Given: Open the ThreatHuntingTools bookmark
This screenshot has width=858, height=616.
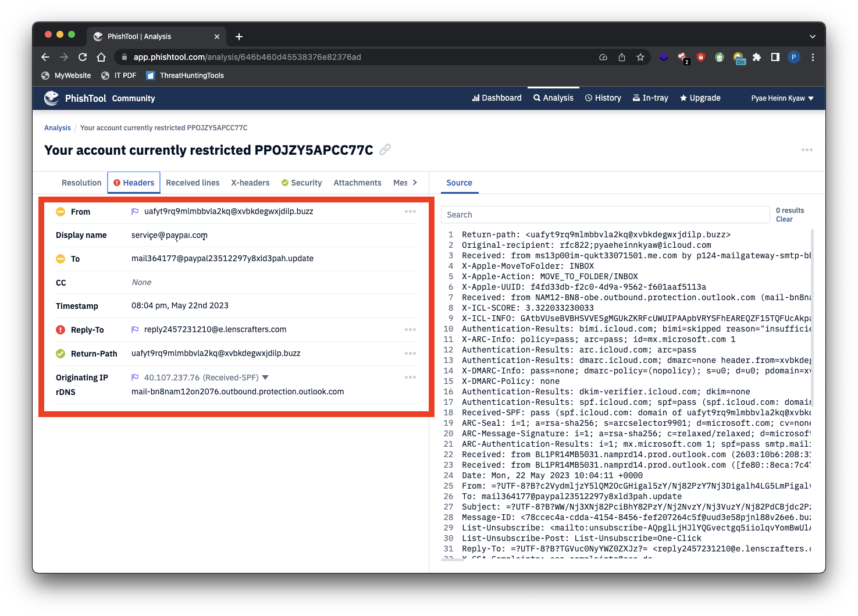Looking at the screenshot, I should [185, 76].
